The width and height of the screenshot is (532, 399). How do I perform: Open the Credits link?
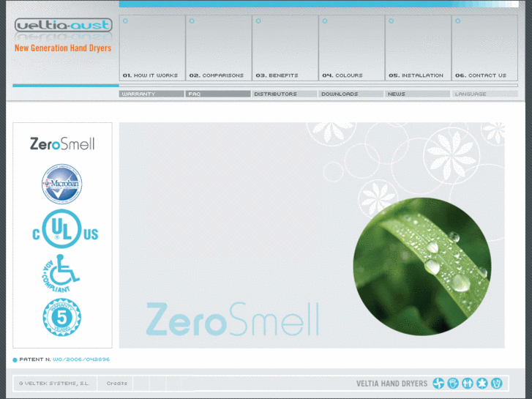[x=116, y=384]
